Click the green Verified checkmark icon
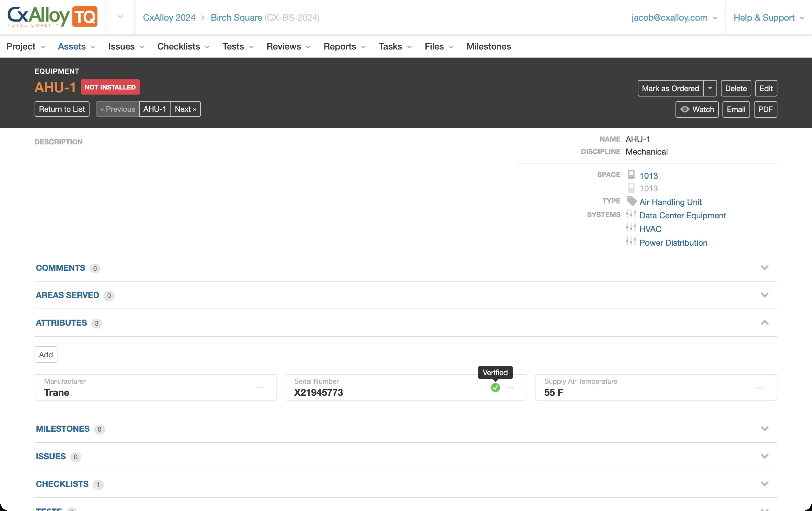 495,387
